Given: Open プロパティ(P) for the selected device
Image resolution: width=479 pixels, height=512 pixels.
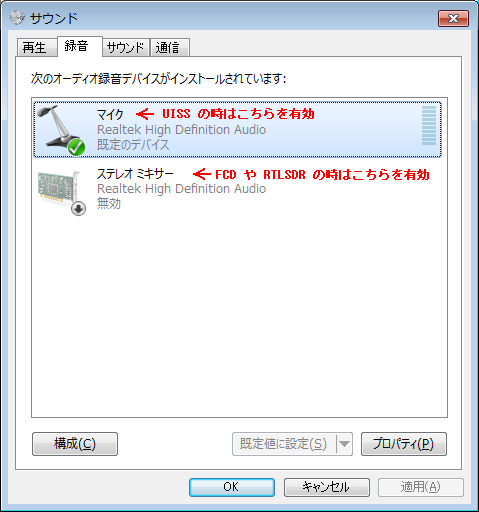Looking at the screenshot, I should (x=404, y=444).
